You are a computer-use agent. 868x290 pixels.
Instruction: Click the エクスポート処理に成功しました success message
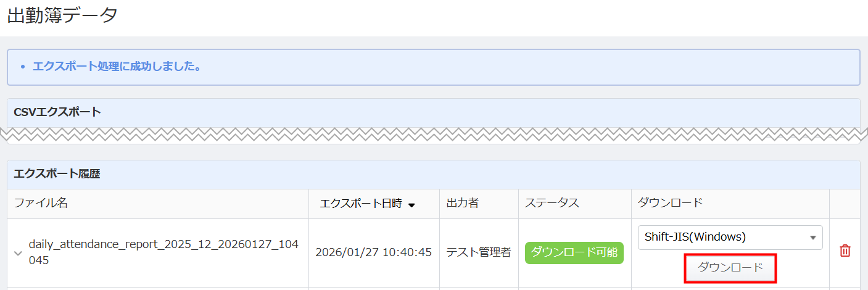(117, 66)
